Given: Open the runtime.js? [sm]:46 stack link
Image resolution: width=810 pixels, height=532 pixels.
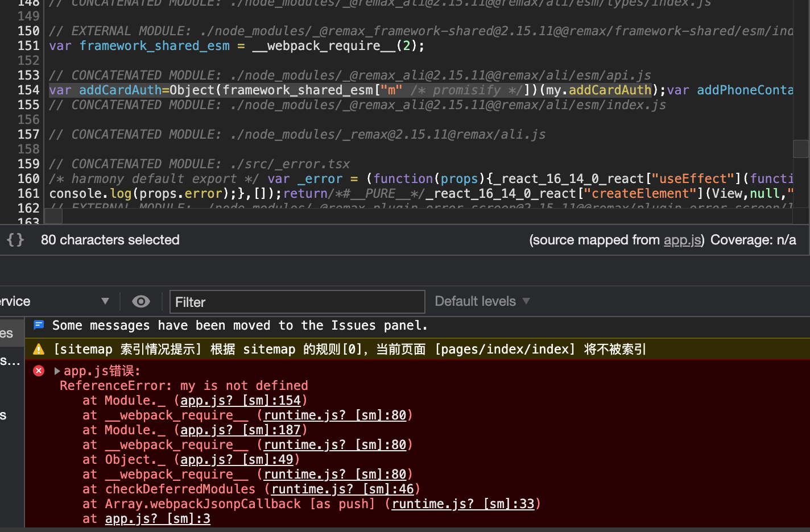Looking at the screenshot, I should (342, 489).
